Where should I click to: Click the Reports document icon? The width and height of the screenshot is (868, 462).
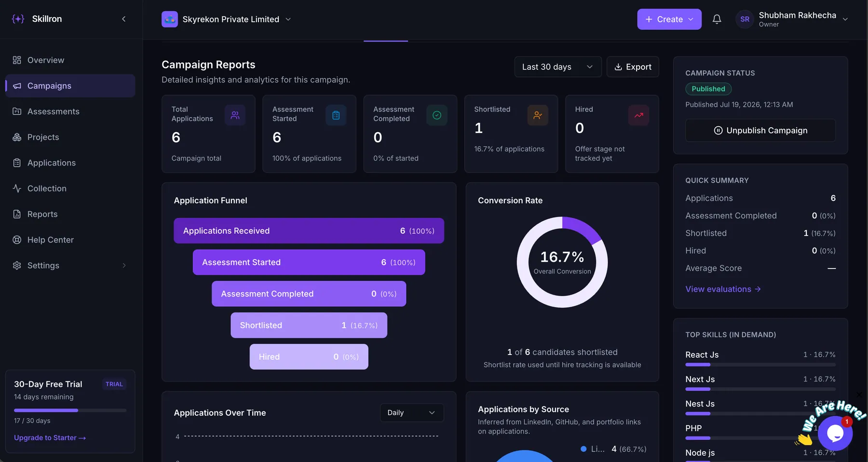[x=17, y=214]
